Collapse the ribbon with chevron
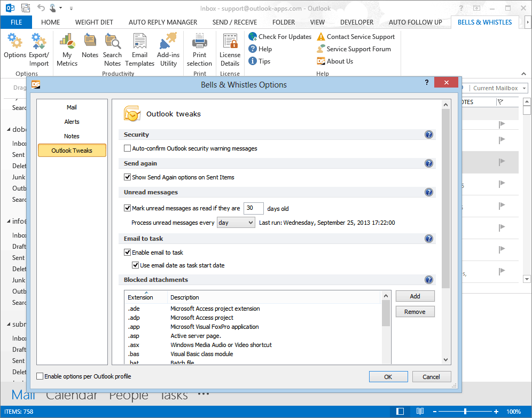 point(523,74)
